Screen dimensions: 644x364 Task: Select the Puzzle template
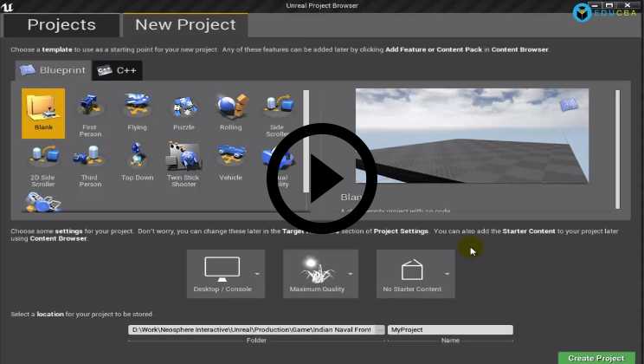(184, 112)
